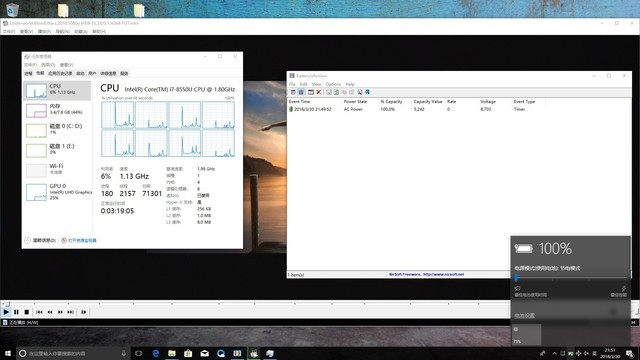
Task: Click the volume icon in the system tray
Action: point(587,353)
